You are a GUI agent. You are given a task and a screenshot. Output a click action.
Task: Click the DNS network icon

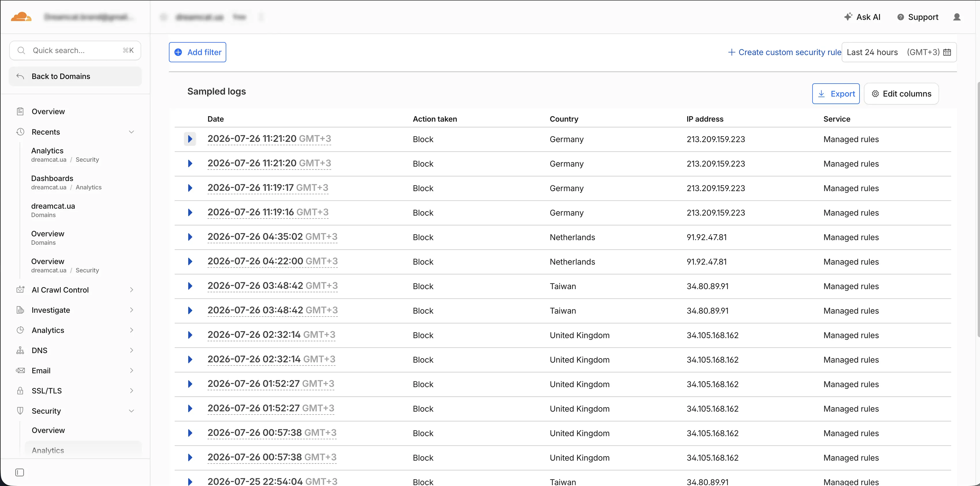[20, 350]
